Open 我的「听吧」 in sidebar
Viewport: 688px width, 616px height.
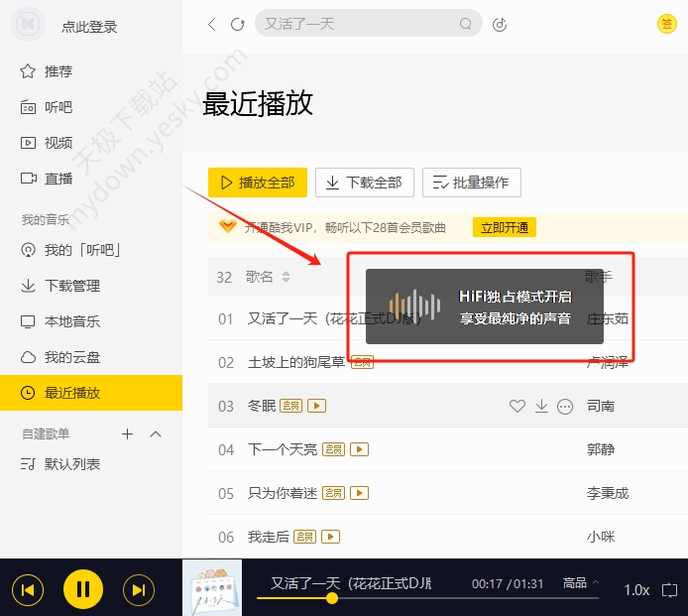coord(70,250)
